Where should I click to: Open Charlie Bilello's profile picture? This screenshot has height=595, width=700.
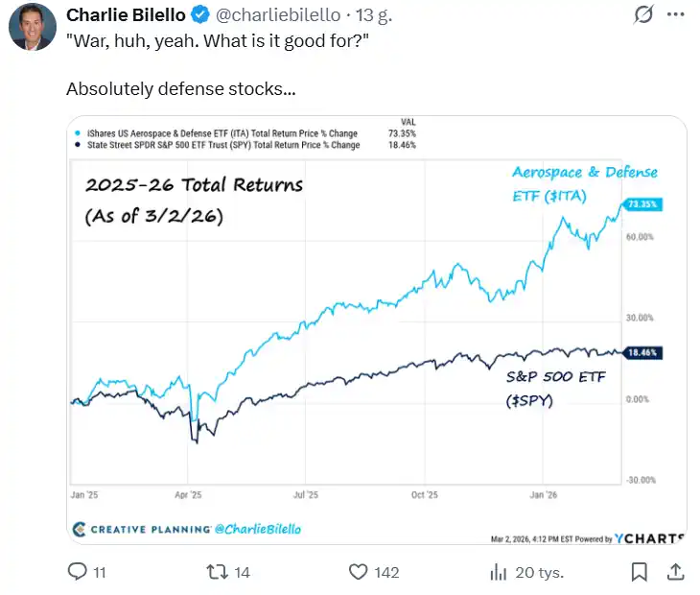click(32, 26)
